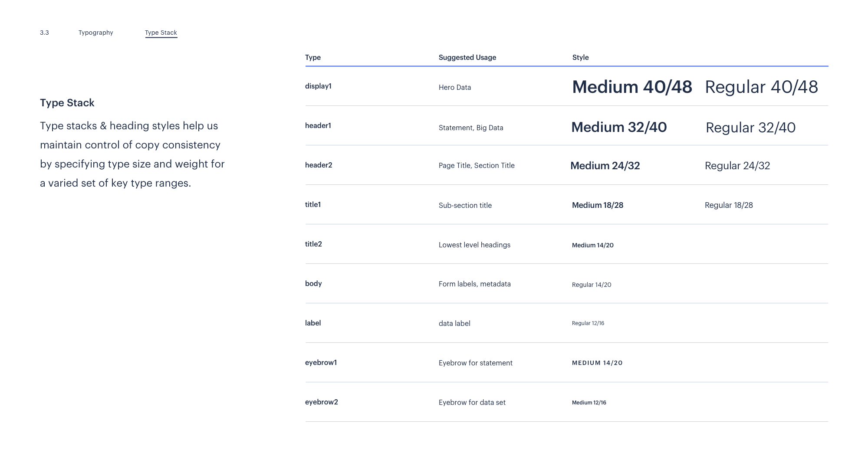Click the Lowest level headings cell
The width and height of the screenshot is (868, 460).
[x=474, y=245]
